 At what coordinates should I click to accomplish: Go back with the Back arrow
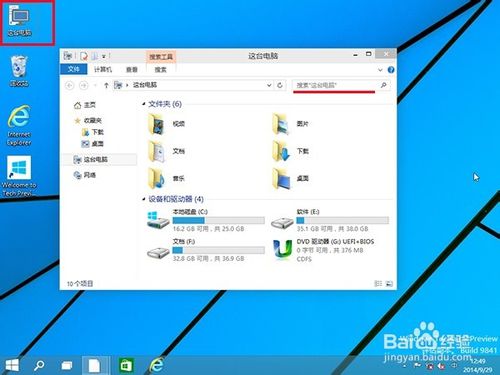(69, 85)
